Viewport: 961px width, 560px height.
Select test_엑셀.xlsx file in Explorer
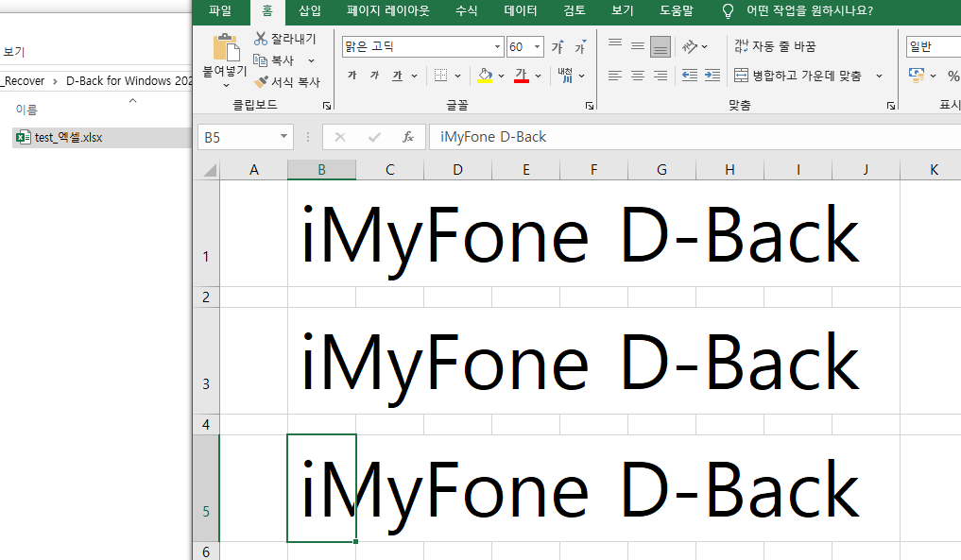68,137
